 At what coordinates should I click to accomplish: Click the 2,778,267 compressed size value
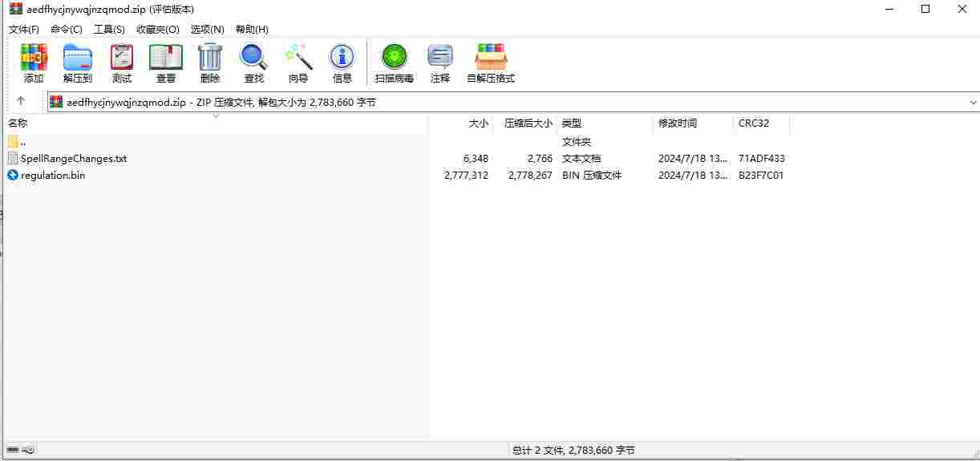[530, 175]
